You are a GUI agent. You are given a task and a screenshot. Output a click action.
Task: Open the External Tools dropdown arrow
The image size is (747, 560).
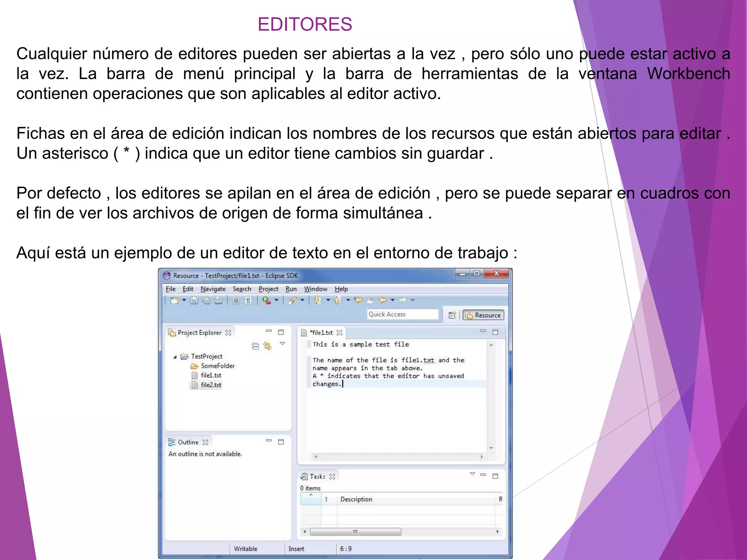point(276,300)
